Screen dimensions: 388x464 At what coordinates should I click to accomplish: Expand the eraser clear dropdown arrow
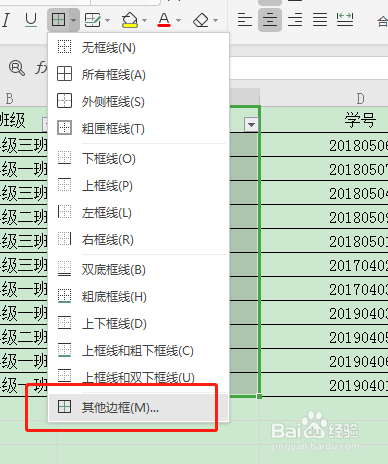point(216,21)
